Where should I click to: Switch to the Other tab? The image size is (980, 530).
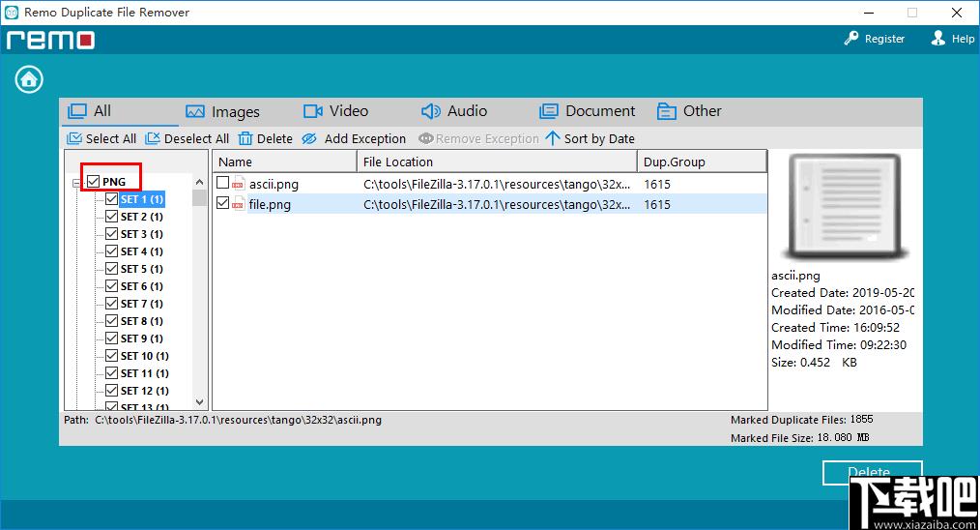tap(689, 111)
